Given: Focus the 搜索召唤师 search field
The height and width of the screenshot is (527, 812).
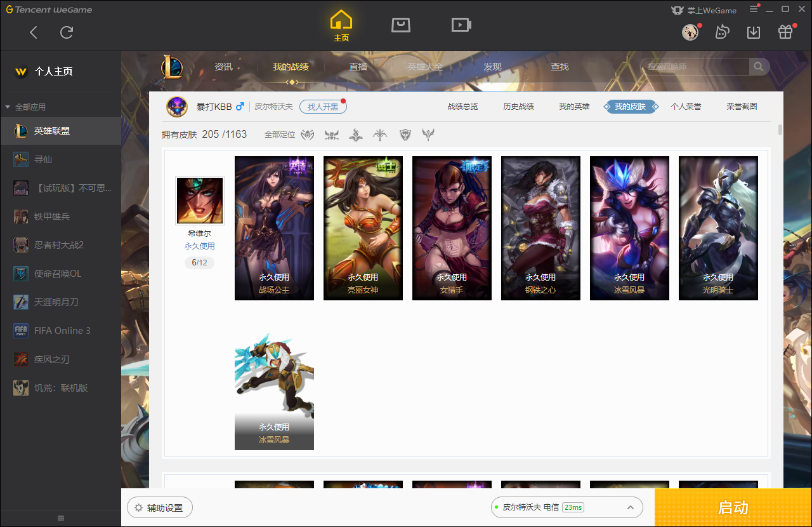Looking at the screenshot, I should coord(695,67).
